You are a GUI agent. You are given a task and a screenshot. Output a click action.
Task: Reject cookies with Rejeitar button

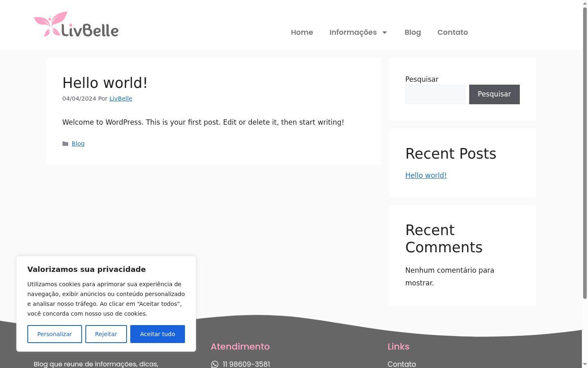(106, 334)
